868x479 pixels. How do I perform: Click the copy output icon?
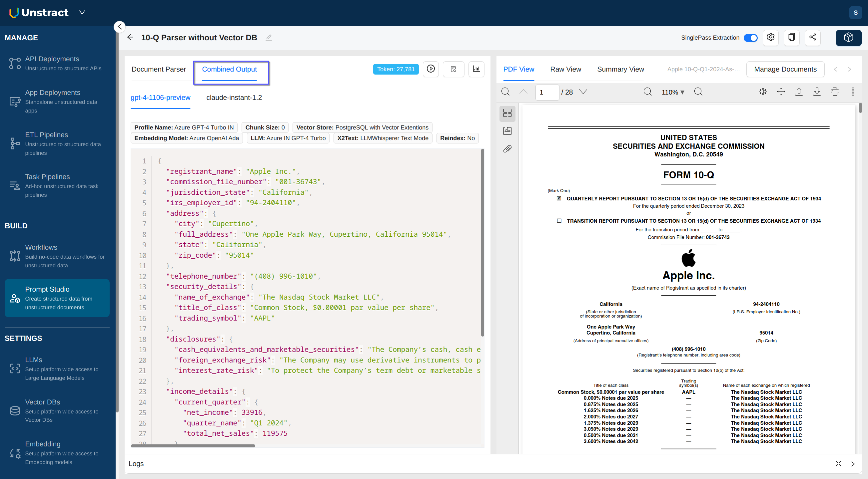792,38
